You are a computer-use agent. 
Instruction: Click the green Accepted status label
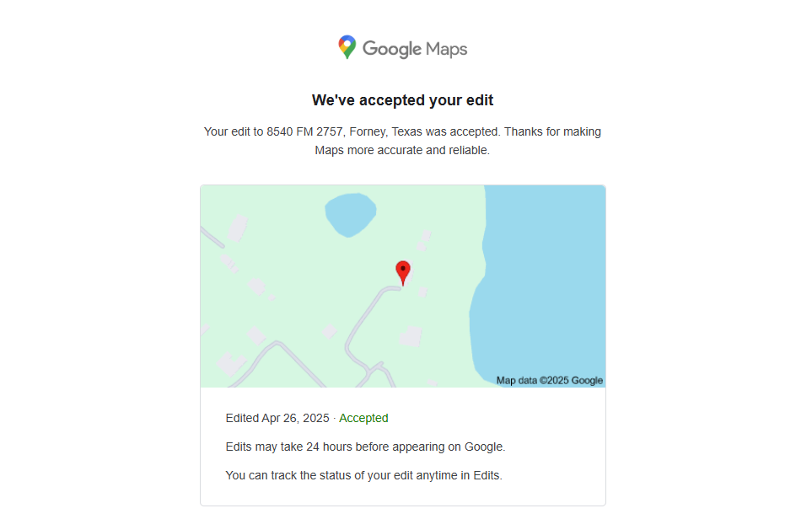coord(363,418)
